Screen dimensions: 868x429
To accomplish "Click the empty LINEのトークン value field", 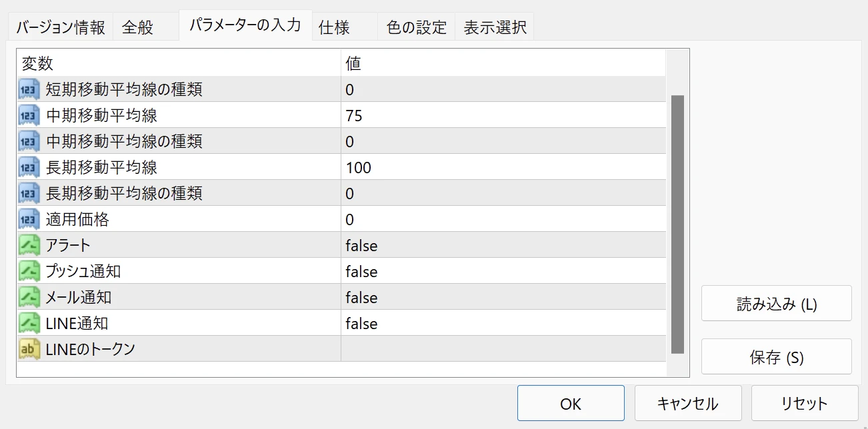I will [503, 349].
